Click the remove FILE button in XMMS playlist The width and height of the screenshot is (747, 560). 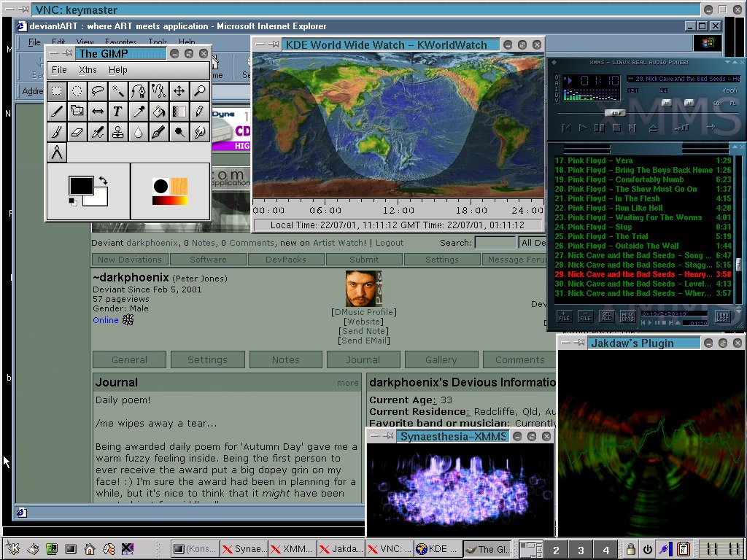click(x=586, y=316)
